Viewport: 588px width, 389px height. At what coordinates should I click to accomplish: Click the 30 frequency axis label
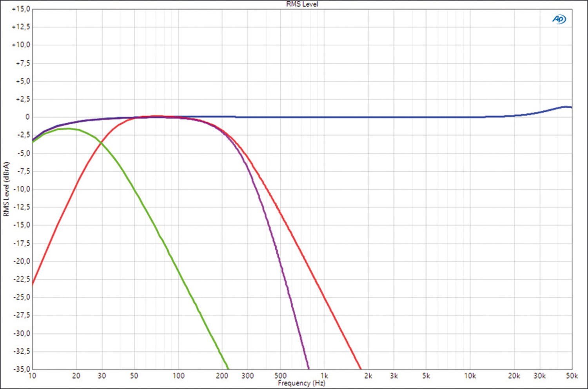click(102, 376)
